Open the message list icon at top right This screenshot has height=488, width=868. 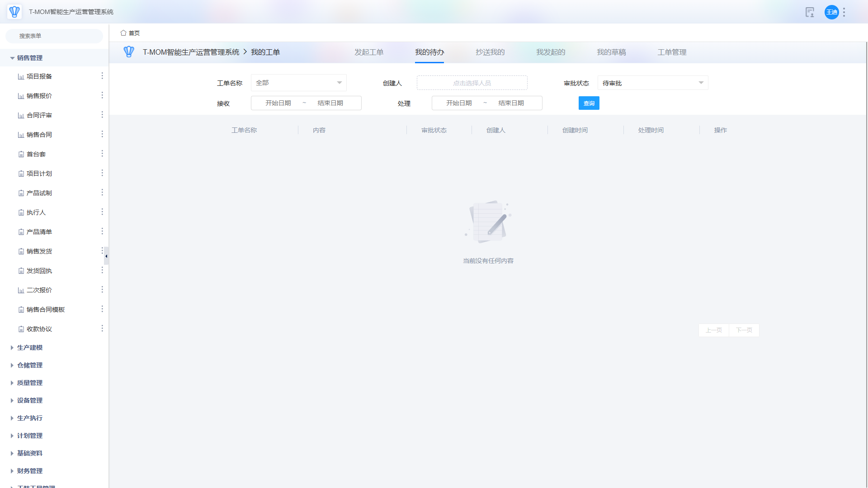click(810, 12)
